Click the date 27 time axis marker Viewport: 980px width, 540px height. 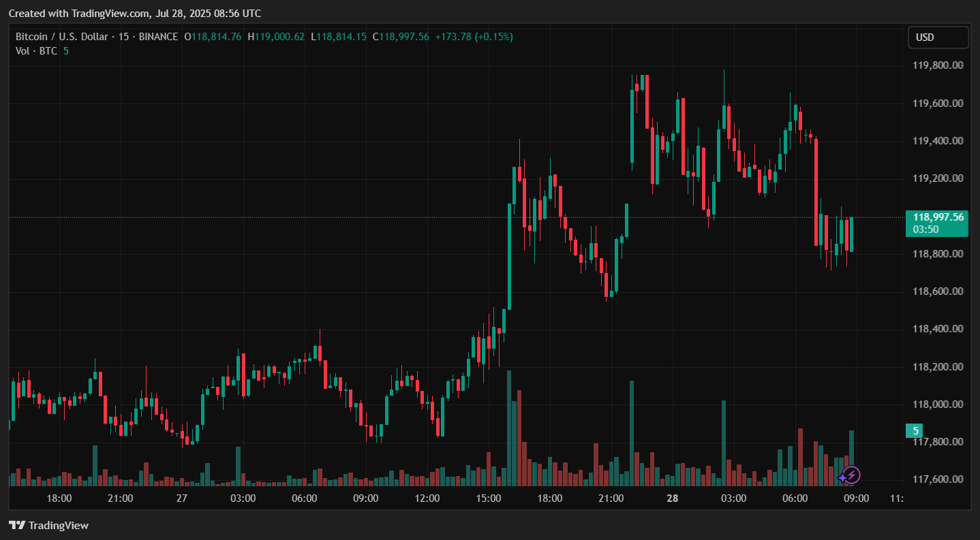coord(181,498)
